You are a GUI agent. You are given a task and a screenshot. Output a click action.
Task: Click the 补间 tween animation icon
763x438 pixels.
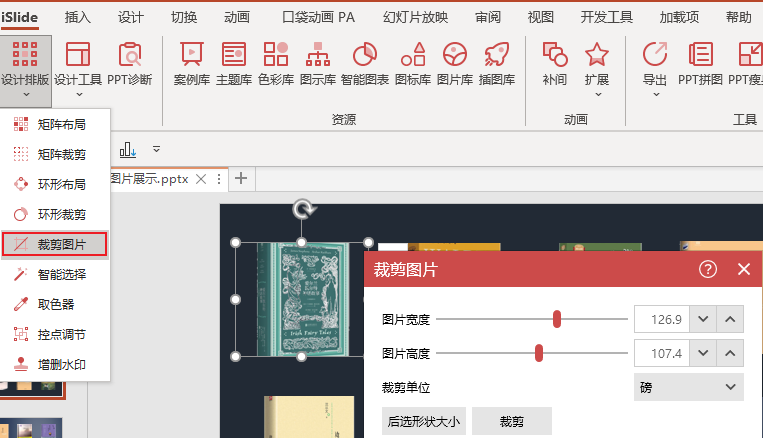click(x=555, y=64)
